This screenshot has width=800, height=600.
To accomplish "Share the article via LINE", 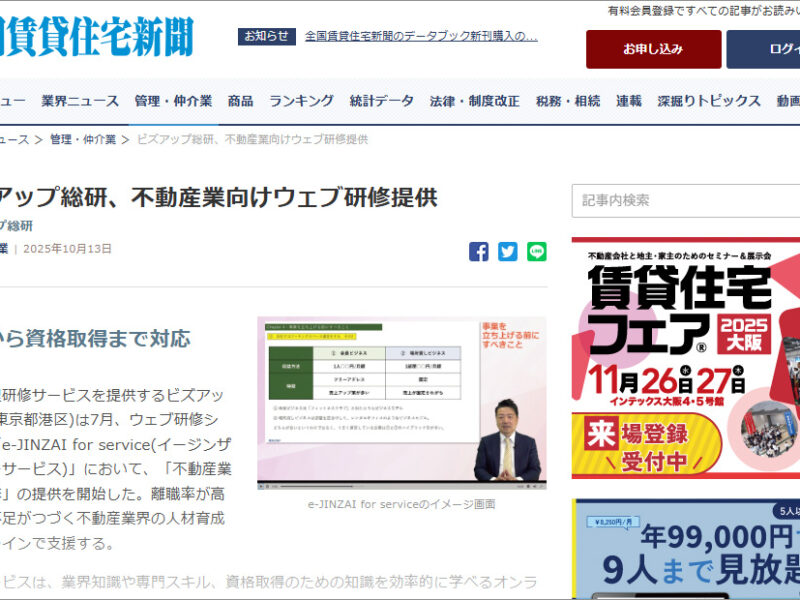I will (x=537, y=251).
